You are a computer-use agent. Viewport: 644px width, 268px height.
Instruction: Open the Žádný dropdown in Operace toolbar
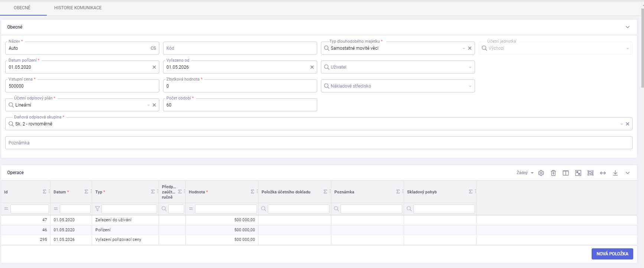point(525,173)
